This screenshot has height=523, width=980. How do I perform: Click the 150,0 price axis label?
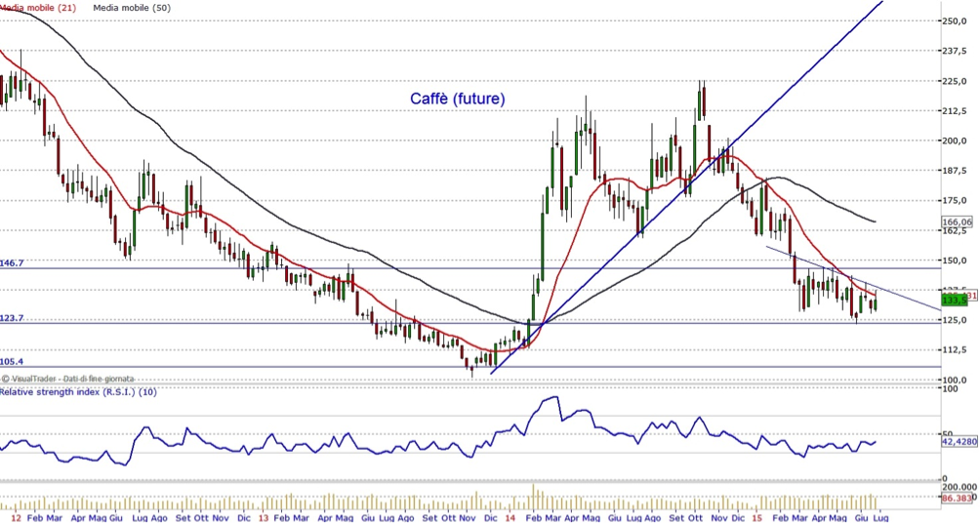click(954, 261)
